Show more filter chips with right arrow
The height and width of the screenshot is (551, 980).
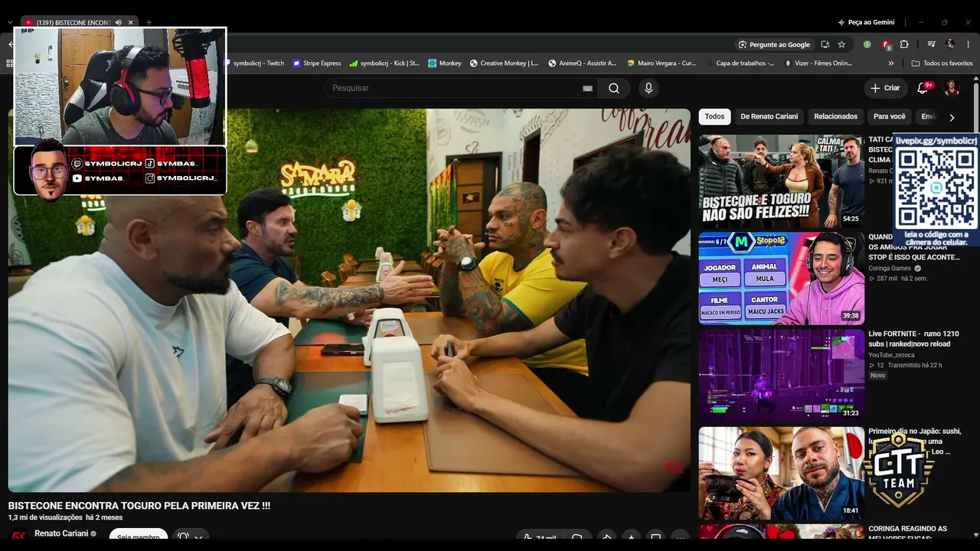952,117
